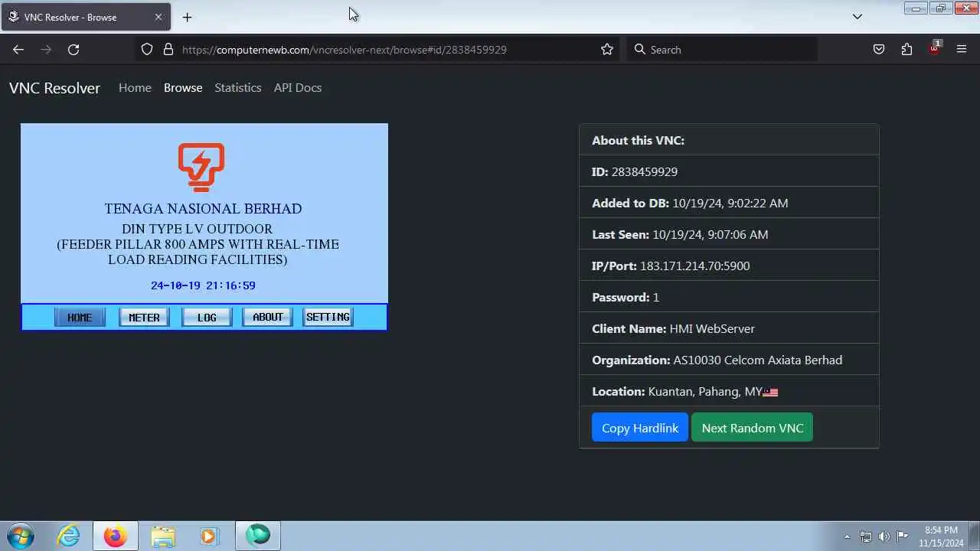Click the Action Center flag icon
This screenshot has width=980, height=551.
902,536
